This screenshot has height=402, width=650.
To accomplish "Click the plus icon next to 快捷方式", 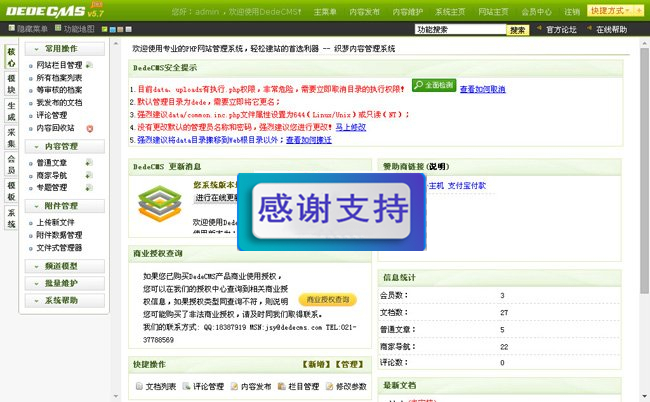I will 639,10.
